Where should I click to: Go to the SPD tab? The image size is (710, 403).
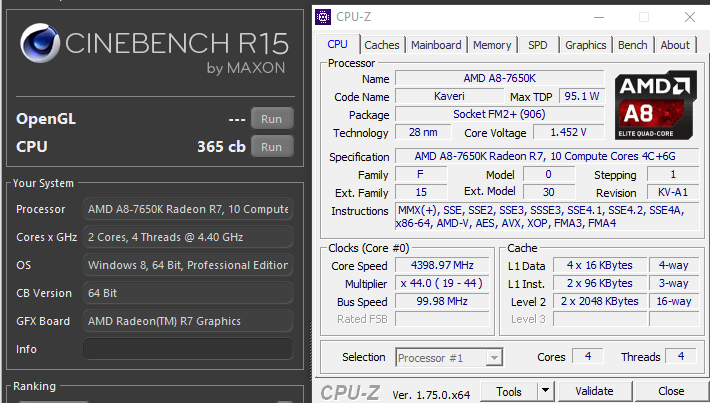click(x=538, y=45)
